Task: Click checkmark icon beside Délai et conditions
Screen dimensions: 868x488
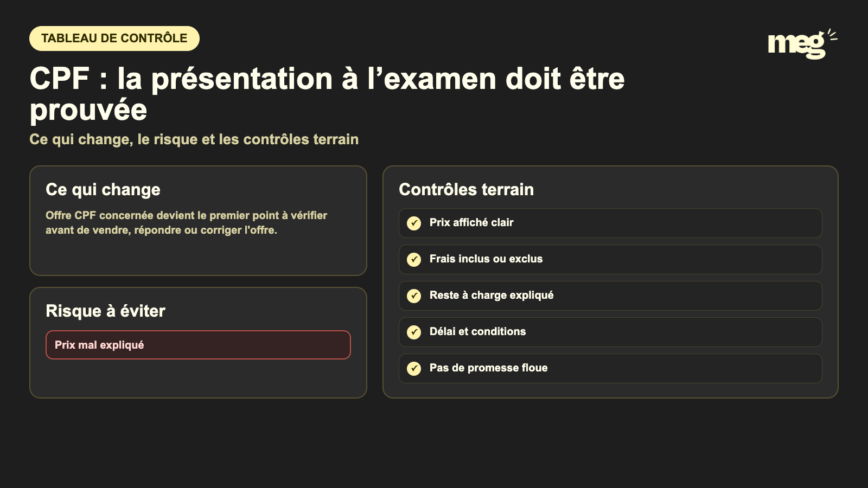Action: coord(414,332)
